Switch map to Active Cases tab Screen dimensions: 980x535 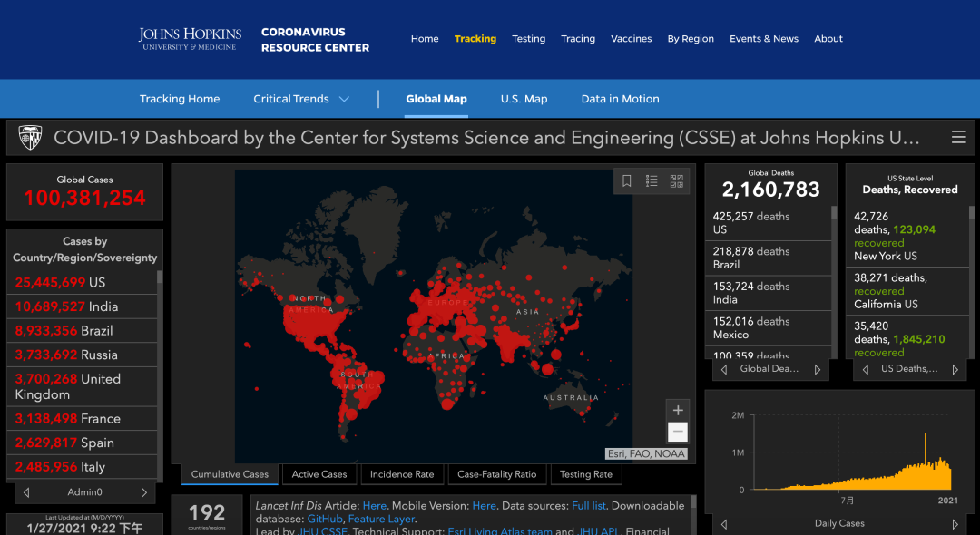[319, 474]
